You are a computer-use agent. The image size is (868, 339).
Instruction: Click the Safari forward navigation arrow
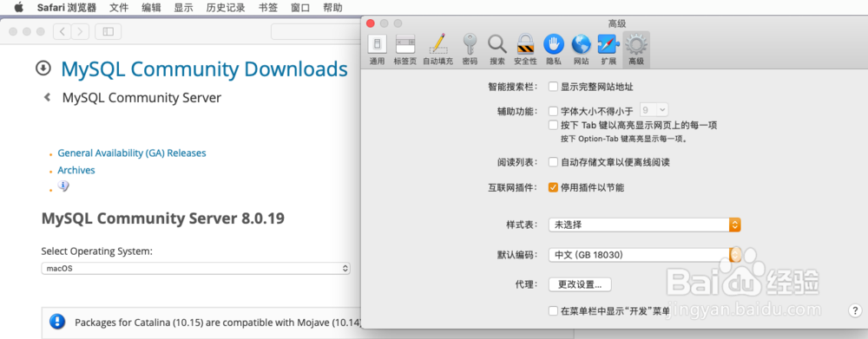[x=80, y=32]
